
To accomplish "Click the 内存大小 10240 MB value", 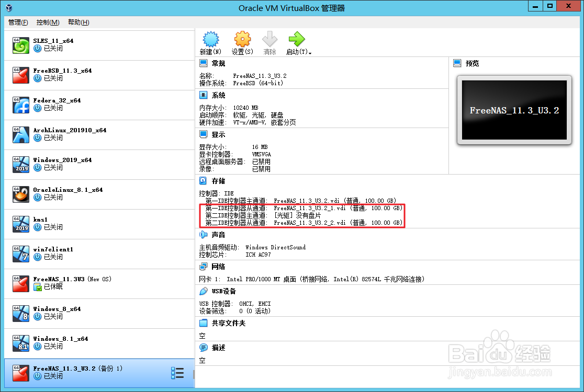I will pyautogui.click(x=245, y=108).
